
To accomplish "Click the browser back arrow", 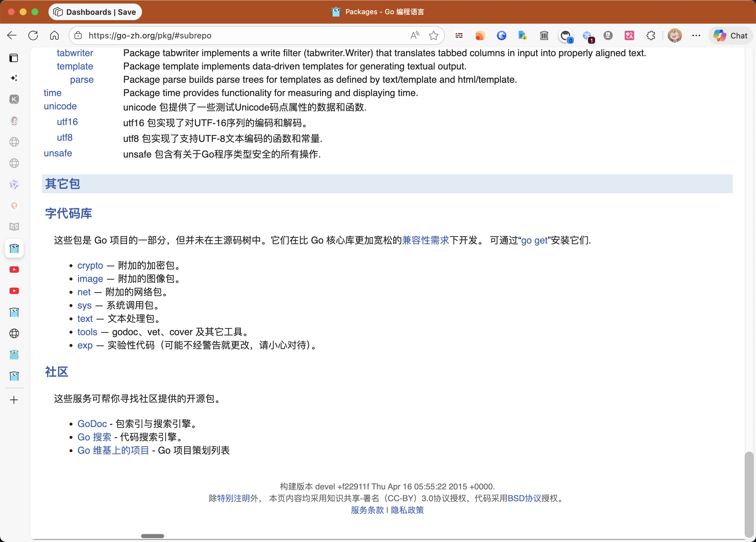I will 12,35.
